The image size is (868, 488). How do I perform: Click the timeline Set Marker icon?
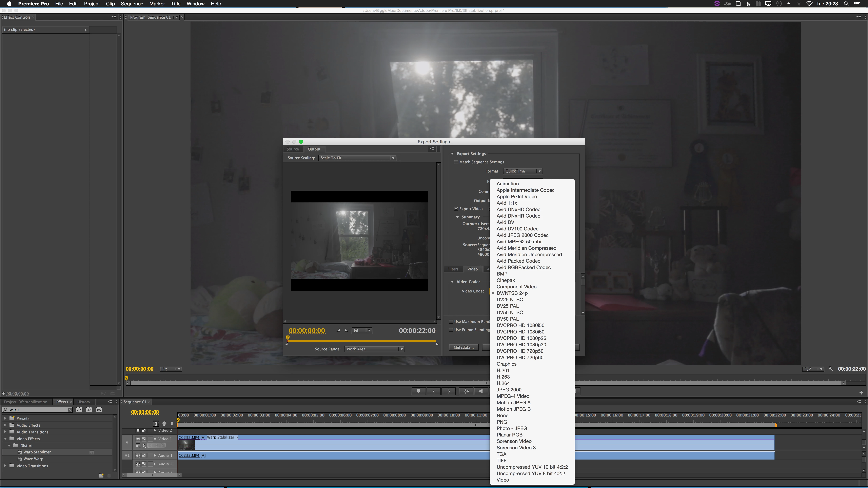click(172, 424)
